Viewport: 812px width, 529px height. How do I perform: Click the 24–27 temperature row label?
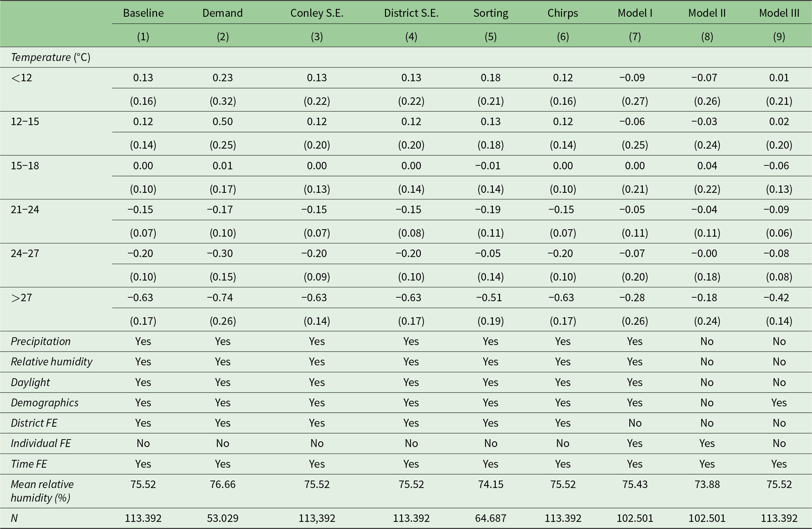point(25,253)
